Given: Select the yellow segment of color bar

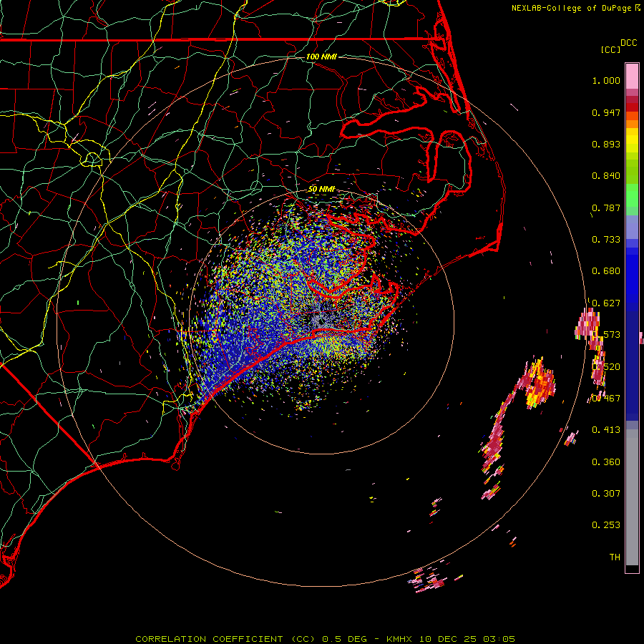Looking at the screenshot, I should click(x=632, y=141).
